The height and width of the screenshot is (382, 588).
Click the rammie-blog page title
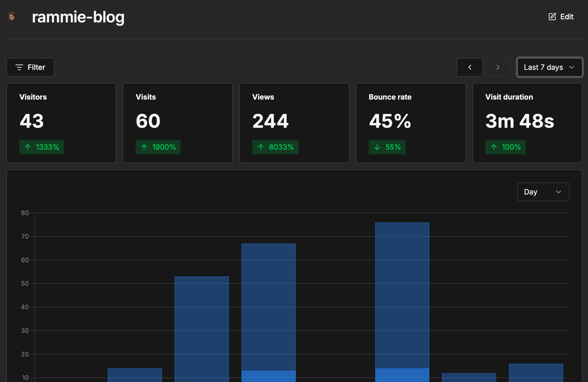(78, 17)
